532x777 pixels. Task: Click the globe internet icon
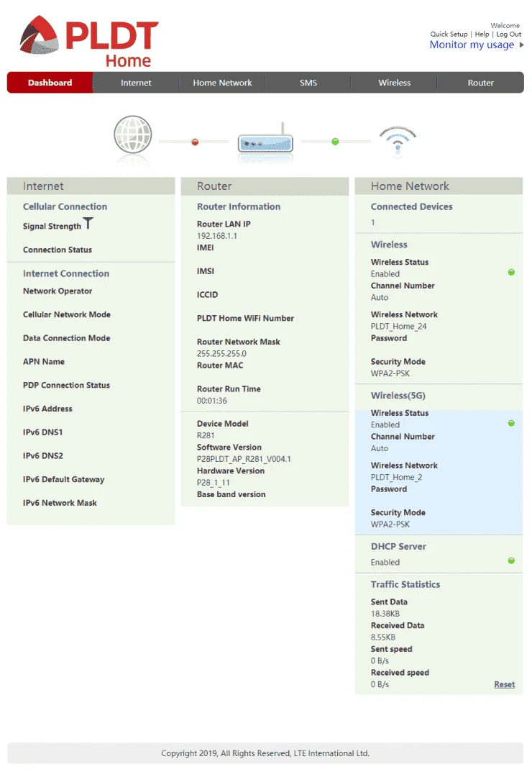tap(133, 135)
